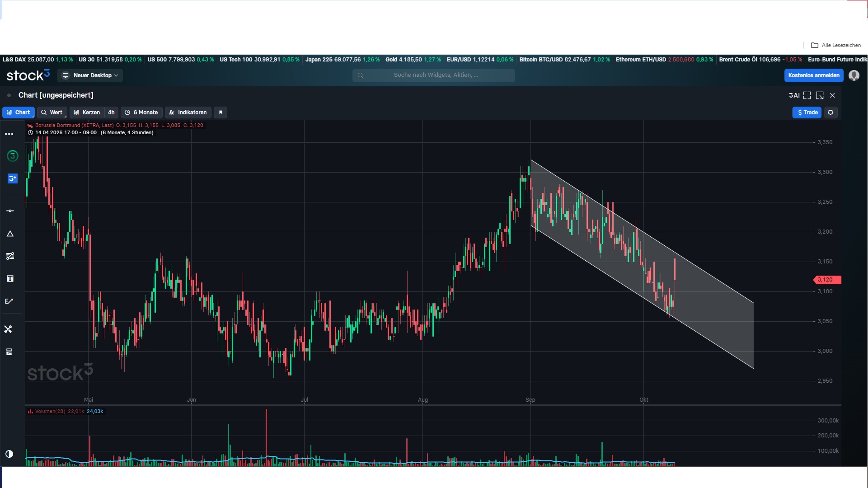Open the 6 Monate time range selector
The width and height of the screenshot is (868, 488).
click(141, 113)
